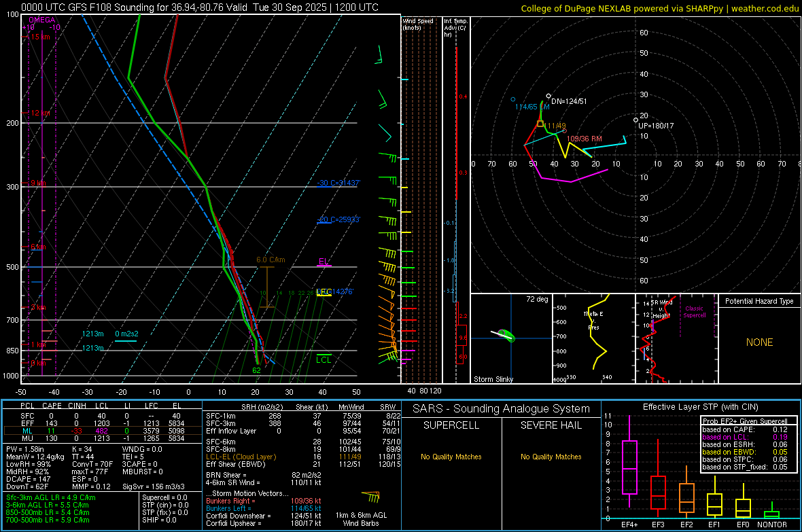Click the green LCL level marker
Viewport: 802px width, 532px height.
[324, 359]
